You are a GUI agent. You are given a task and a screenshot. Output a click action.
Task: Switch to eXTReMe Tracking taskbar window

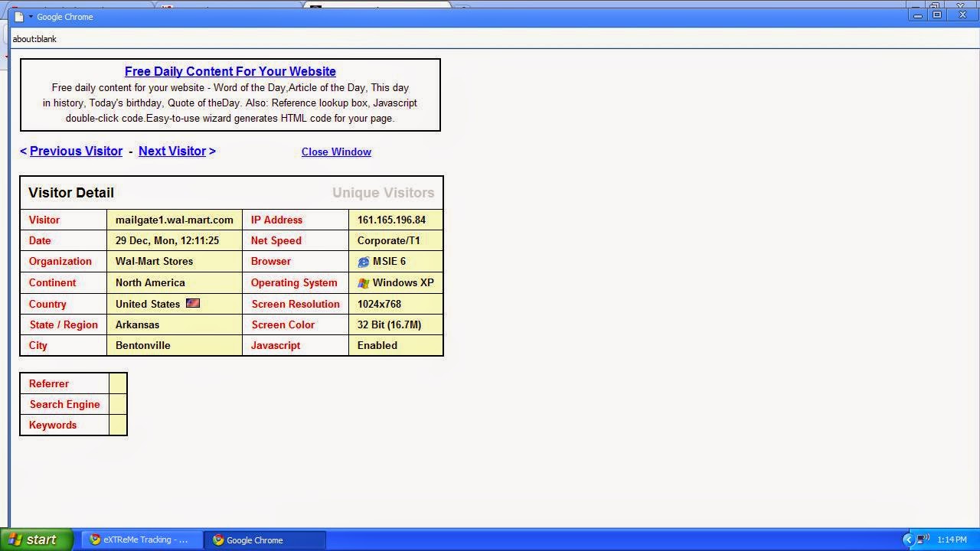pos(142,540)
